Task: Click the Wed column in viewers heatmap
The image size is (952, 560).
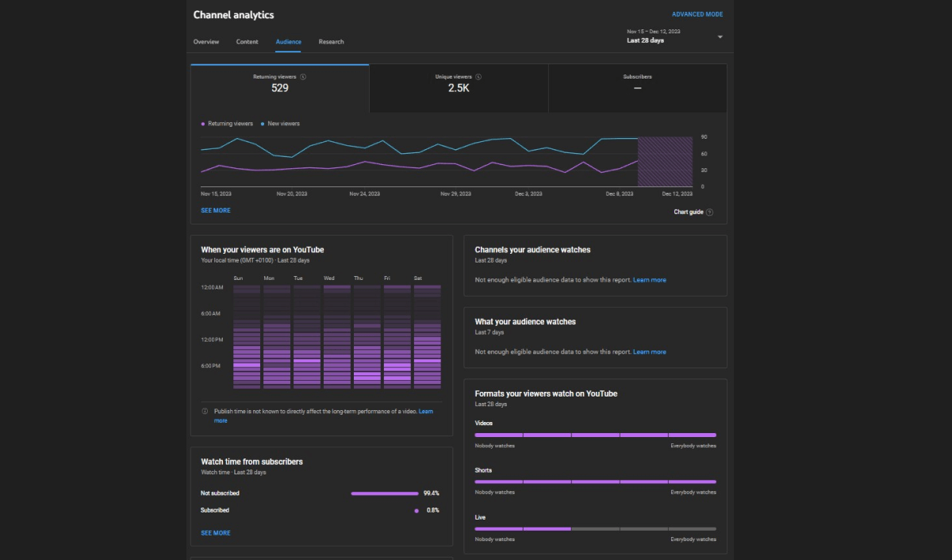Action: click(336, 337)
